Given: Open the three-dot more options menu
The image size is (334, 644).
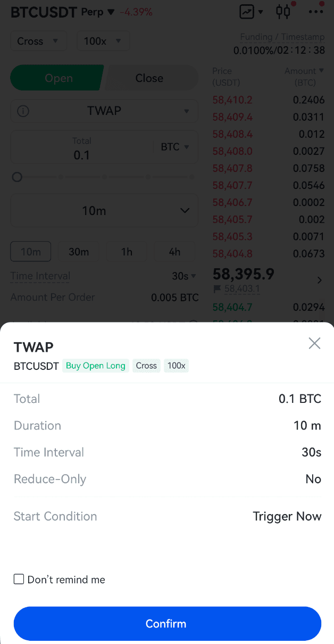Looking at the screenshot, I should (x=316, y=11).
